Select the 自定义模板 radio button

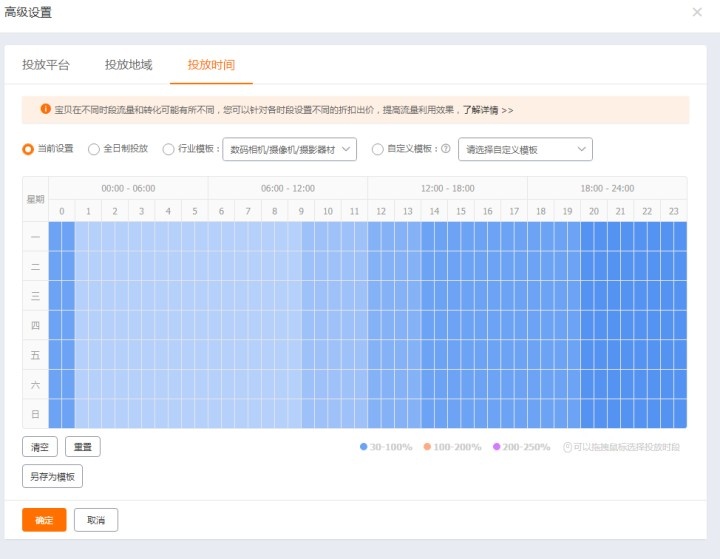point(377,149)
